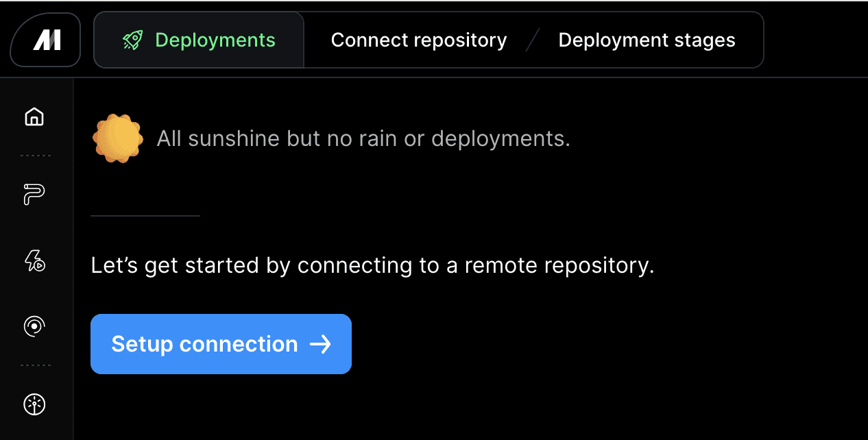The image size is (868, 440).
Task: Click the M logo in top-left
Action: (47, 40)
